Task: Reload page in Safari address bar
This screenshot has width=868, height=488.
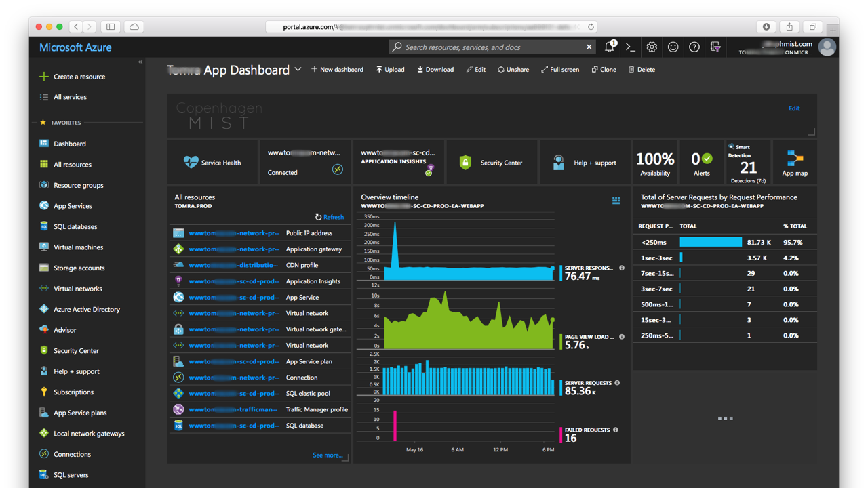Action: pyautogui.click(x=591, y=26)
